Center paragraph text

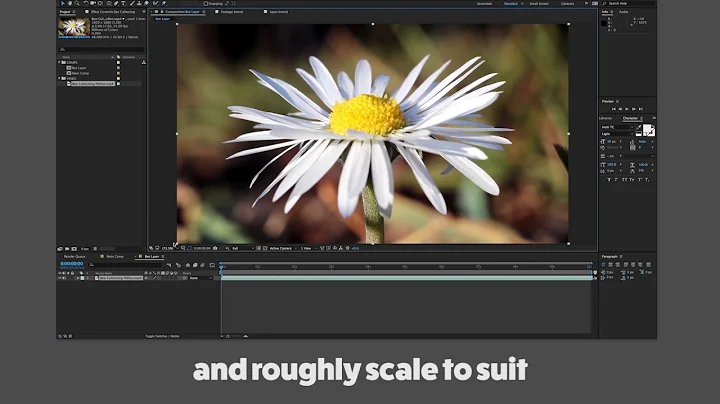611,264
